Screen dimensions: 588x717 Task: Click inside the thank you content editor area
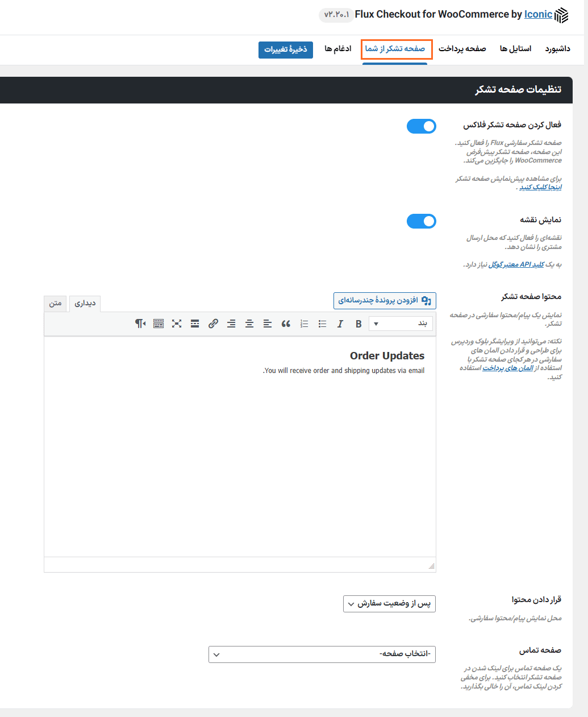239,455
